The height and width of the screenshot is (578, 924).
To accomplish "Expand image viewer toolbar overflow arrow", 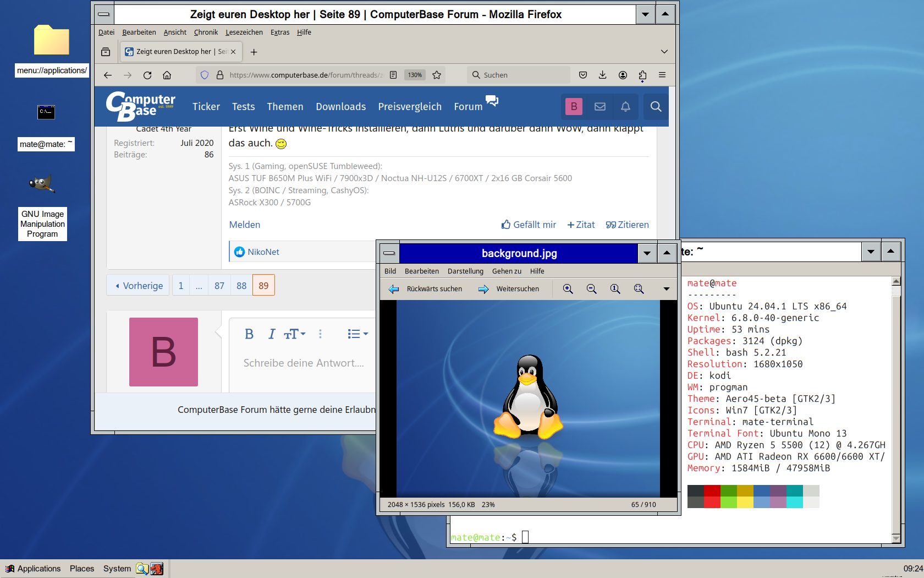I will [667, 289].
